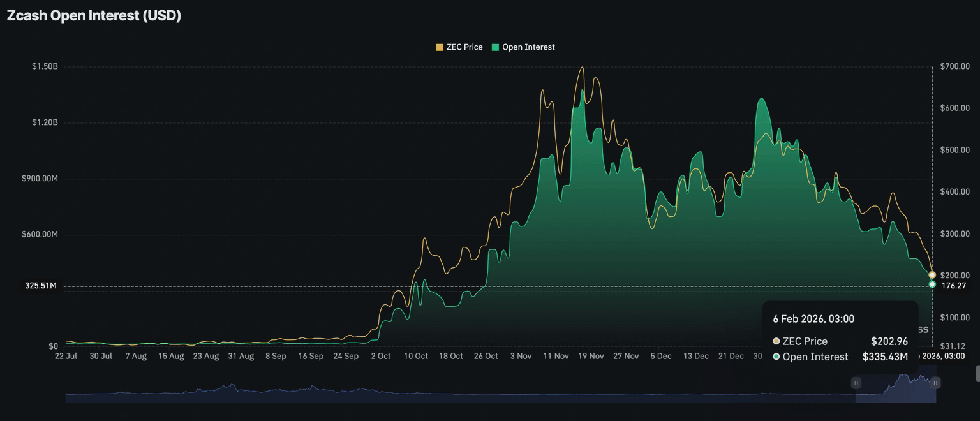Viewport: 980px width, 421px height.
Task: Click the 325.51M crosshair label on left axis
Action: point(41,286)
